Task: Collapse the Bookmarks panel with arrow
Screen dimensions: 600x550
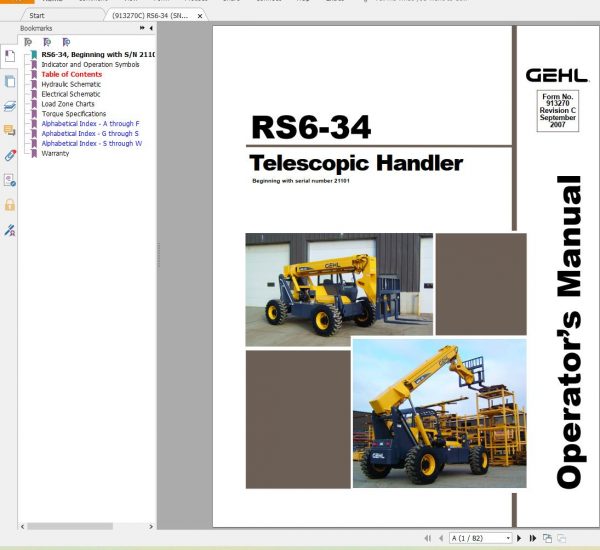Action: 151,28
